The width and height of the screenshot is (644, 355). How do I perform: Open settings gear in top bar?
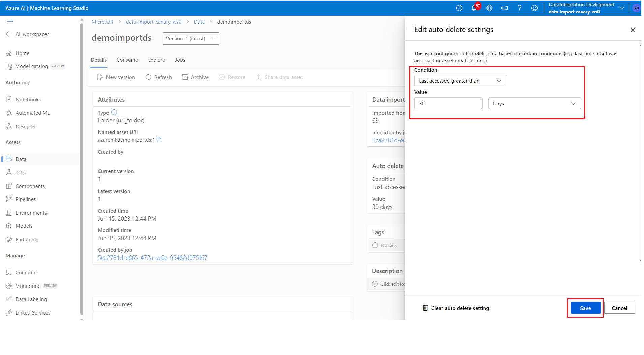click(489, 8)
